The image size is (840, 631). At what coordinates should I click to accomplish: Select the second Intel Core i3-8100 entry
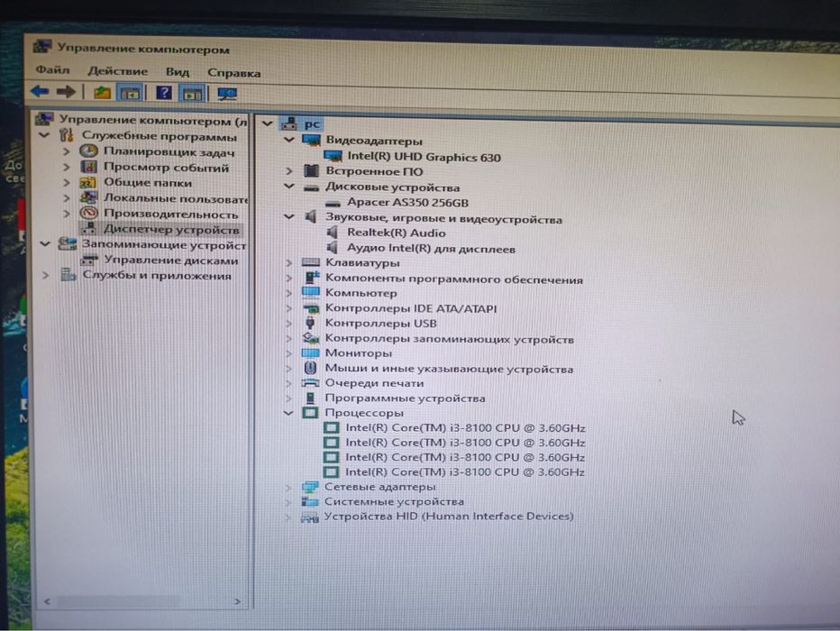[465, 443]
